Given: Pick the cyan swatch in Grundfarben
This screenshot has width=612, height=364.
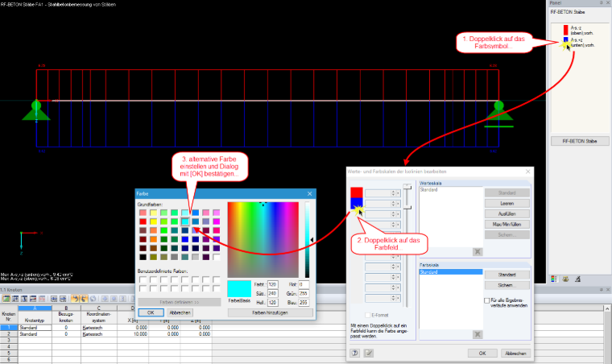Looking at the screenshot, I should click(185, 221).
